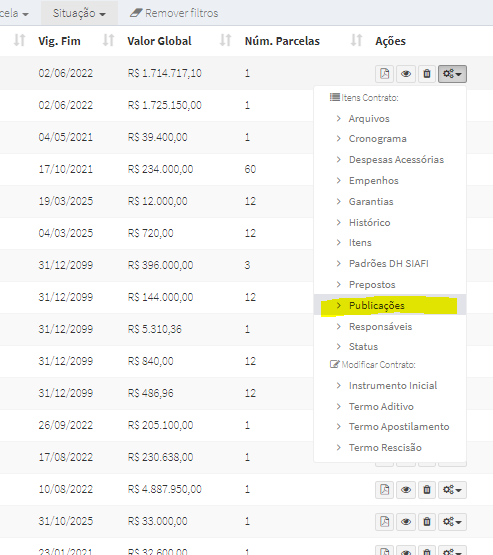Choose Despesas Acessórias menu item
493x555 pixels.
pyautogui.click(x=396, y=160)
